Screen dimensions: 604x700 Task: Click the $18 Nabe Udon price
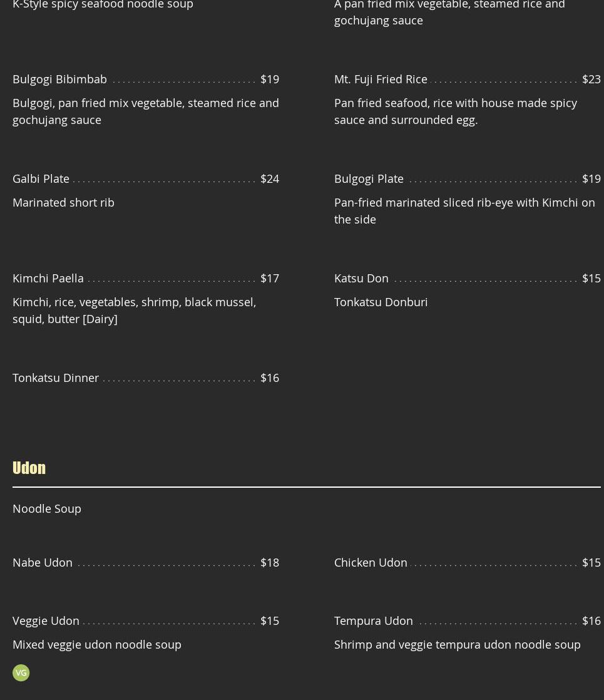[x=270, y=562]
